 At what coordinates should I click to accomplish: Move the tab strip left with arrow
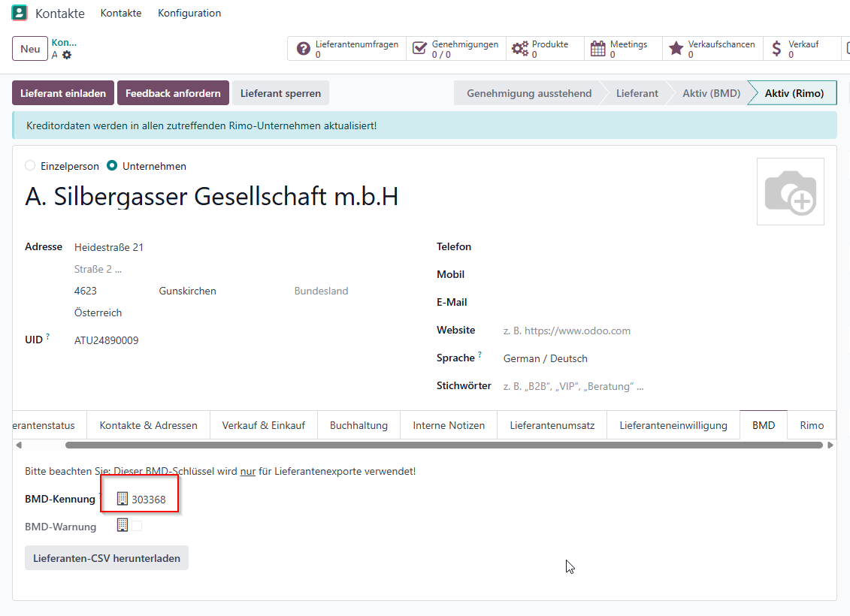point(19,445)
